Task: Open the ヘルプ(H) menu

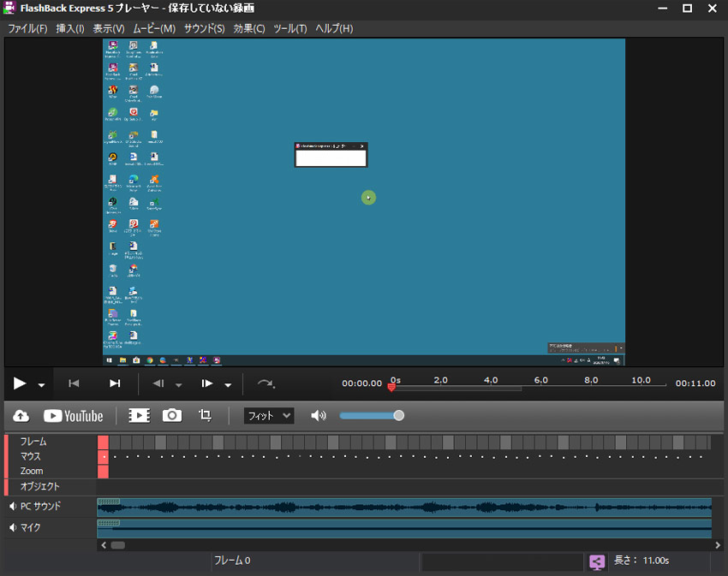Action: (334, 29)
